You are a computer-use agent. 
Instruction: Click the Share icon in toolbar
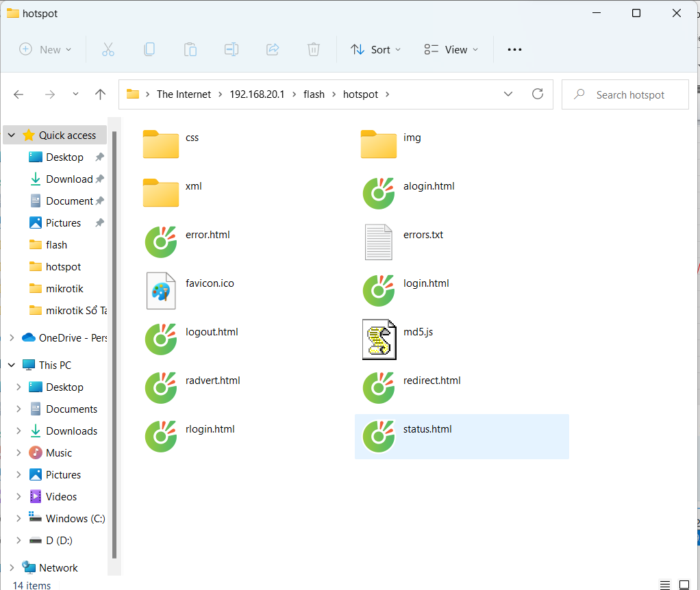[272, 49]
